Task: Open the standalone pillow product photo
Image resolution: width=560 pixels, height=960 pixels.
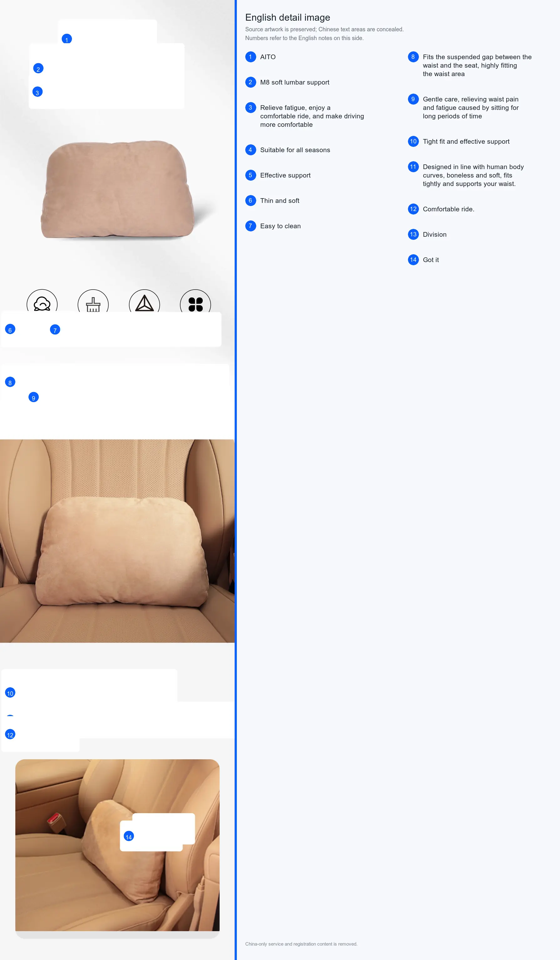Action: pyautogui.click(x=117, y=190)
